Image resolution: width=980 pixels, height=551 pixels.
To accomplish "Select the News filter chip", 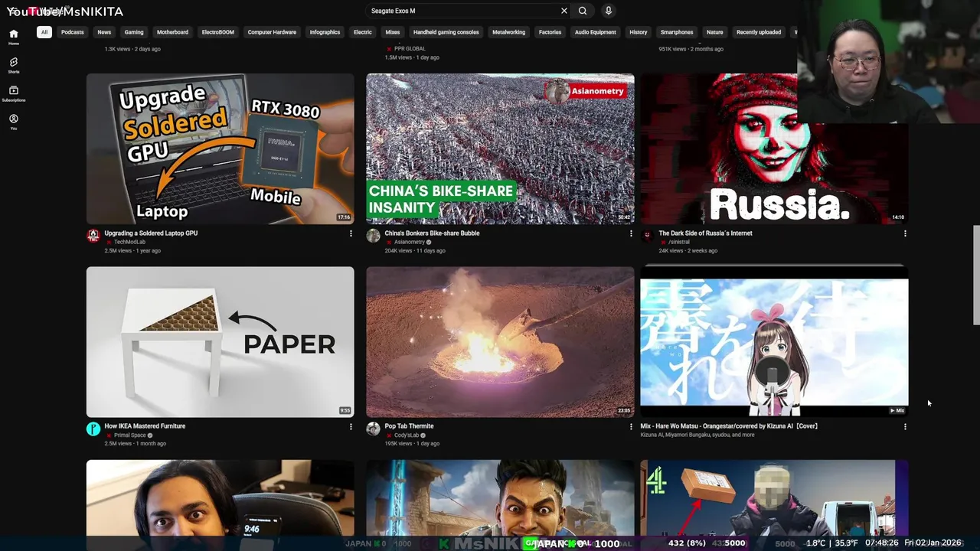I will point(104,32).
